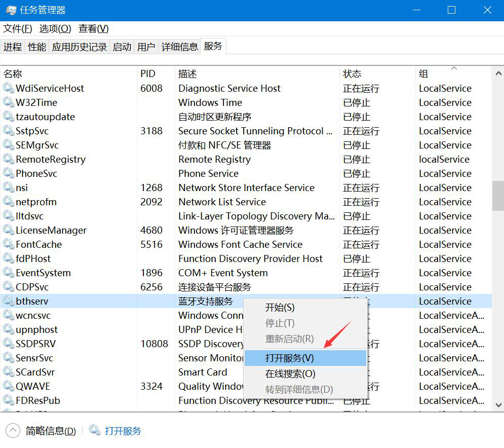
Task: Collapse to 简略信息 using the chevron button
Action: pos(13,431)
